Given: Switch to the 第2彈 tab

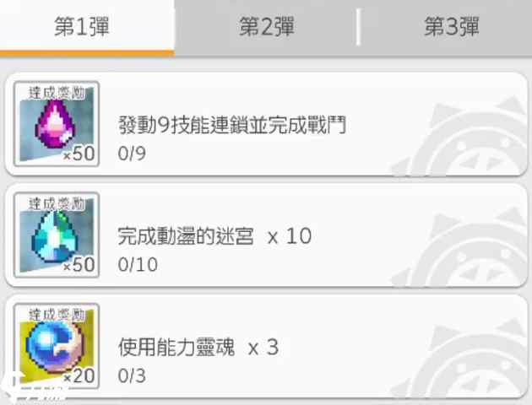Looking at the screenshot, I should 267,27.
